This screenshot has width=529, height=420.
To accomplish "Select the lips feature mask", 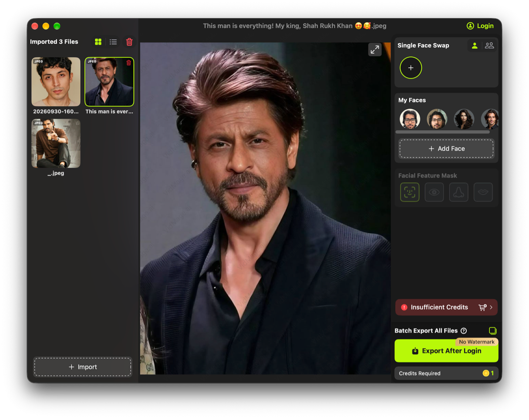I will coord(483,192).
